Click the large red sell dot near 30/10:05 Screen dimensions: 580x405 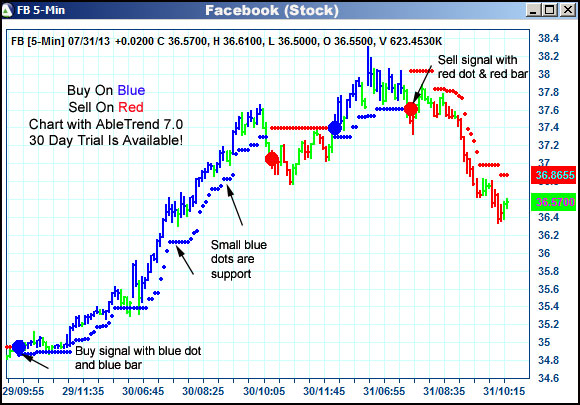pos(272,159)
